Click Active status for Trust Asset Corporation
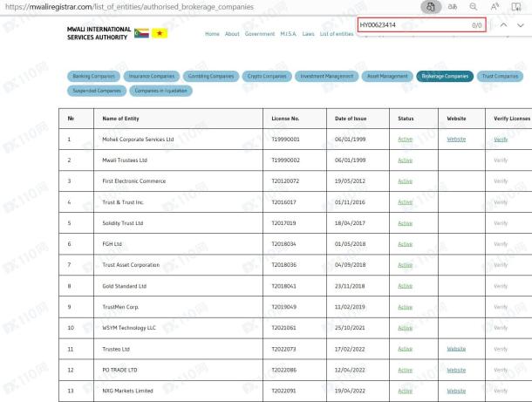This screenshot has width=532, height=402. tap(406, 265)
